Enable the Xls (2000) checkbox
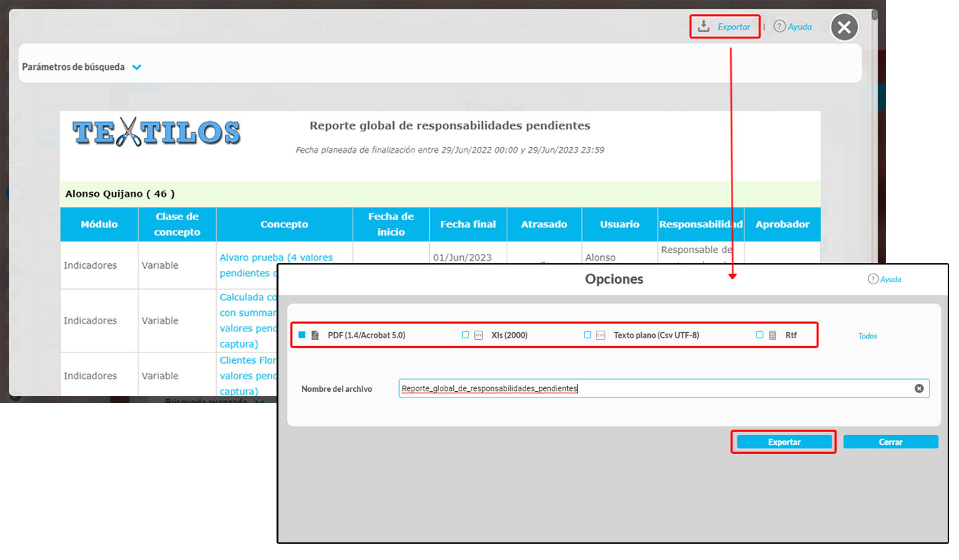Image resolution: width=959 pixels, height=560 pixels. tap(465, 335)
